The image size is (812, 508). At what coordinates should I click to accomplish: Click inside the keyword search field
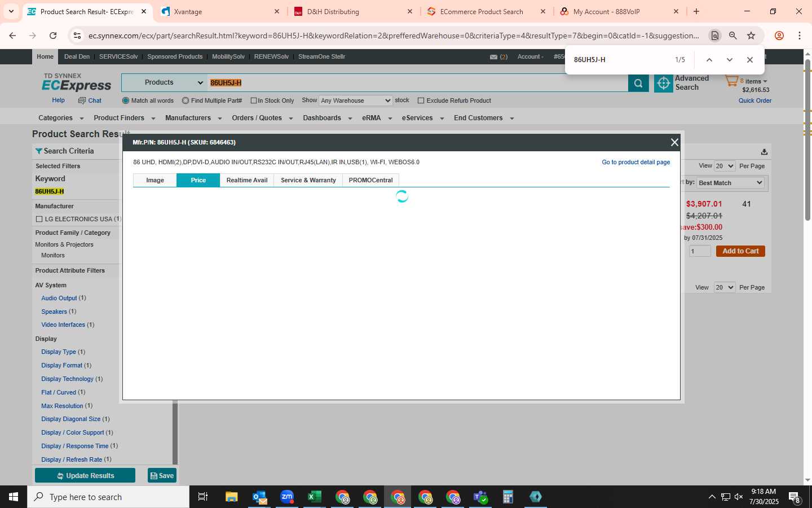pos(417,83)
